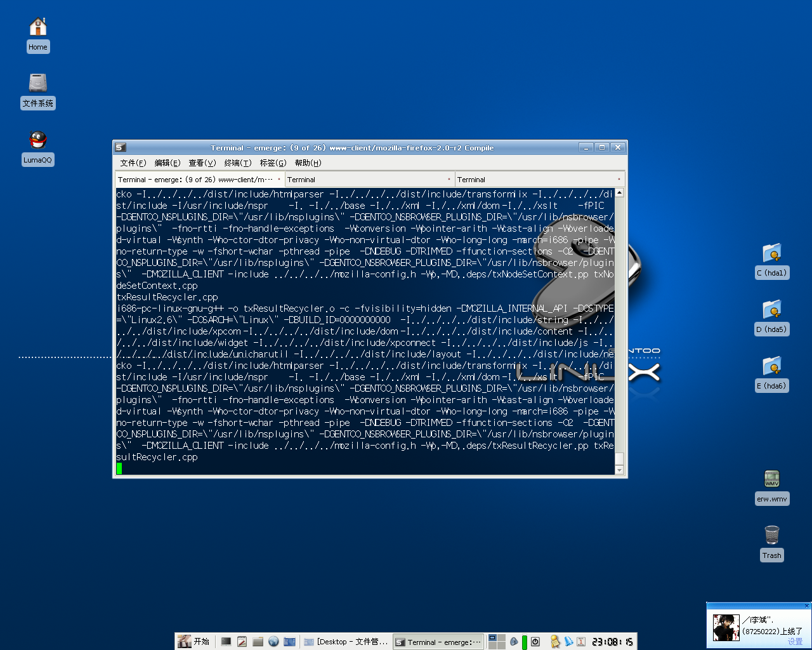Close the third Terminal tab

pyautogui.click(x=619, y=180)
